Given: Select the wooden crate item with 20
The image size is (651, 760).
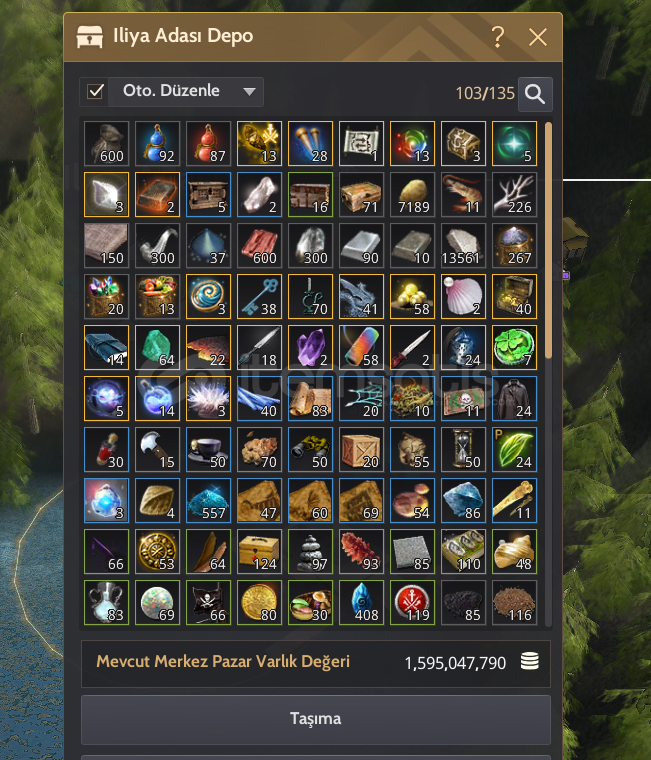Looking at the screenshot, I should click(x=361, y=450).
